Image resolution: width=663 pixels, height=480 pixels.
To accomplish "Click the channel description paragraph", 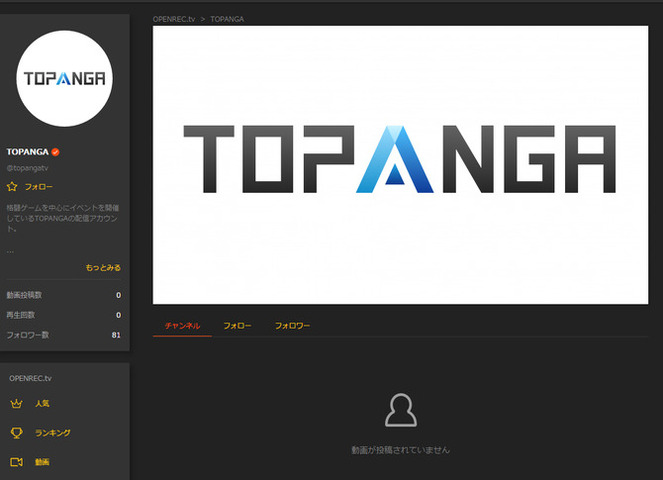I will point(63,218).
